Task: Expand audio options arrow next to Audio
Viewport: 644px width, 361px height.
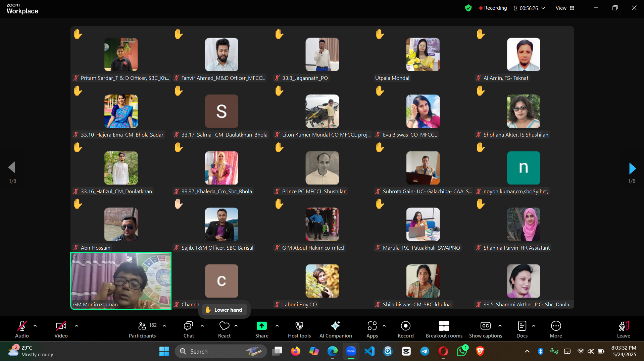Action: 35,326
